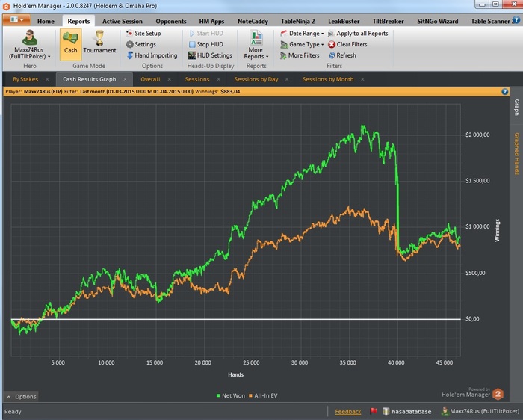This screenshot has height=420, width=523.
Task: Open More Filters
Action: (x=300, y=55)
